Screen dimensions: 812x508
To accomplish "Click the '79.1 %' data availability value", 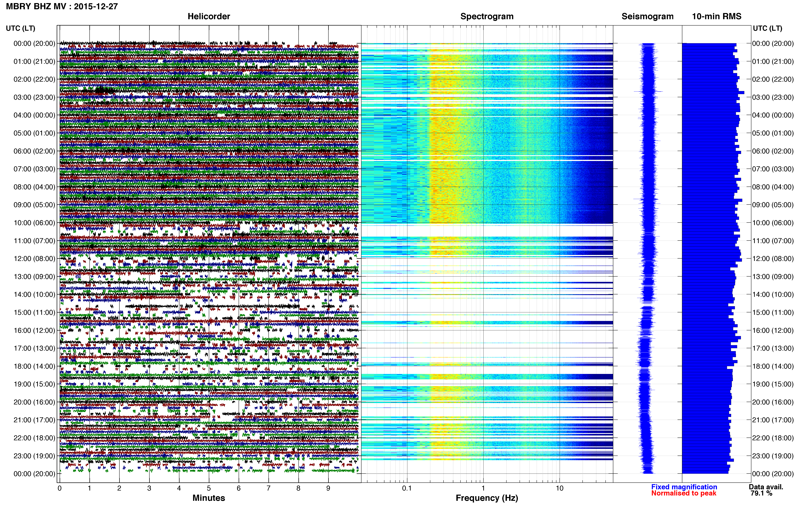I will pos(761,494).
